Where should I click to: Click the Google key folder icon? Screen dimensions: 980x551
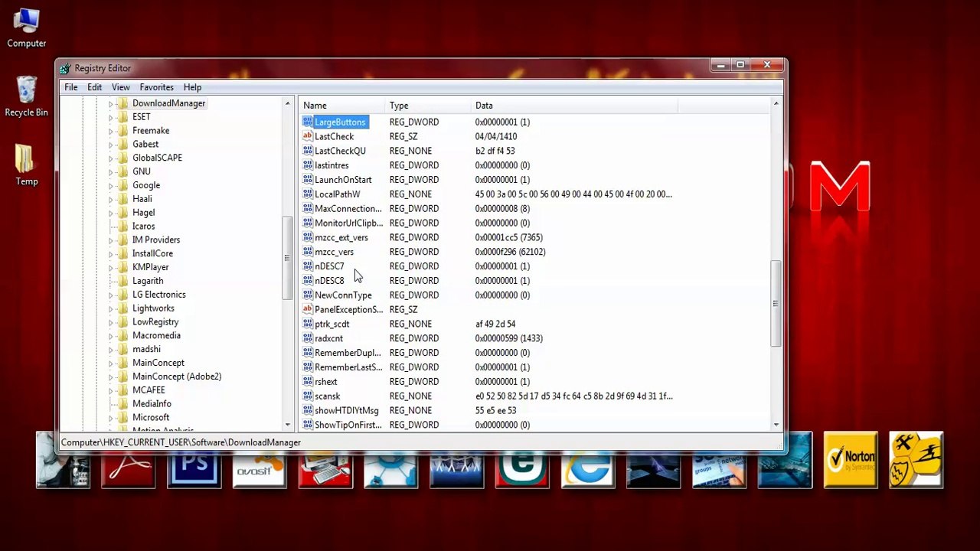[x=122, y=185]
